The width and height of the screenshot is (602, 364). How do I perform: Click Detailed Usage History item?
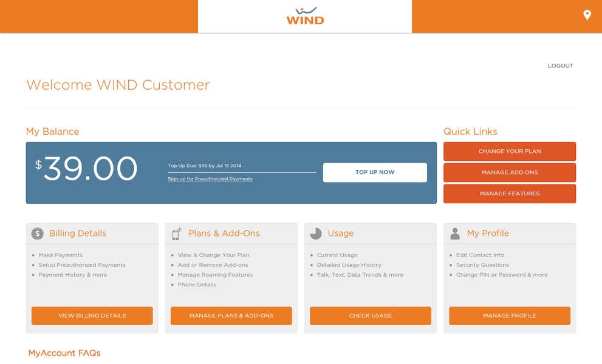(349, 265)
